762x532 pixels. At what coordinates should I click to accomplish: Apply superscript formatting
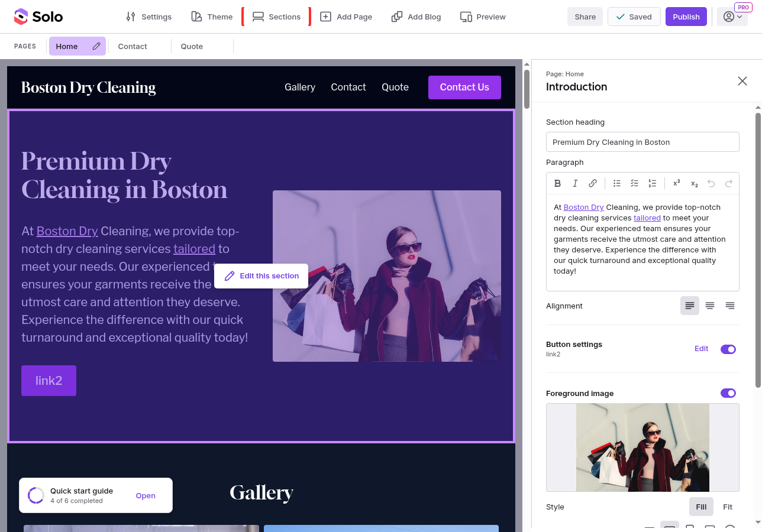click(x=677, y=183)
